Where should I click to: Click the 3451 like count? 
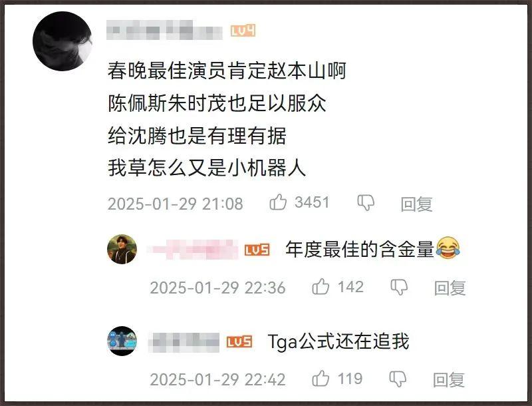(312, 202)
